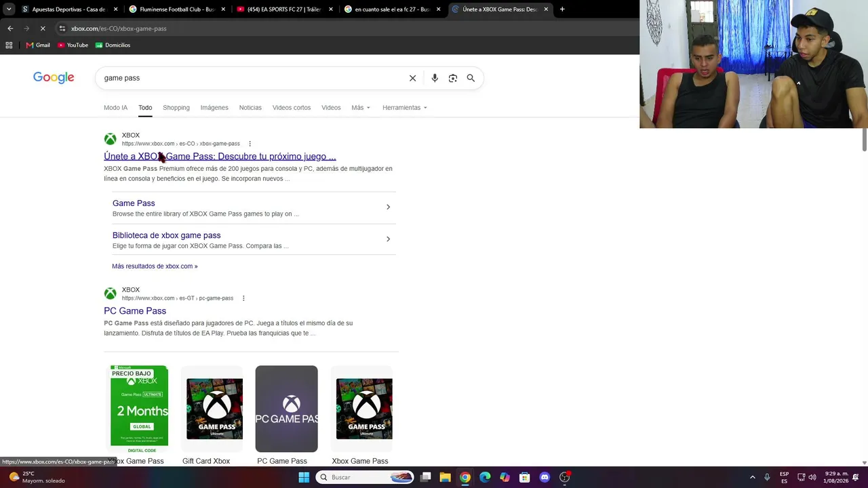This screenshot has width=868, height=488.
Task: Open Task View from the taskbar
Action: tap(425, 477)
